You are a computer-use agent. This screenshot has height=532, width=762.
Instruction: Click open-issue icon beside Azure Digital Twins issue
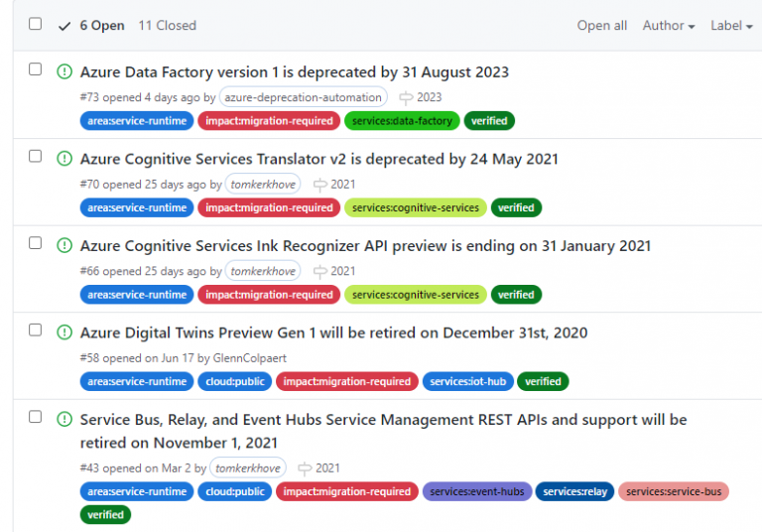[x=64, y=332]
